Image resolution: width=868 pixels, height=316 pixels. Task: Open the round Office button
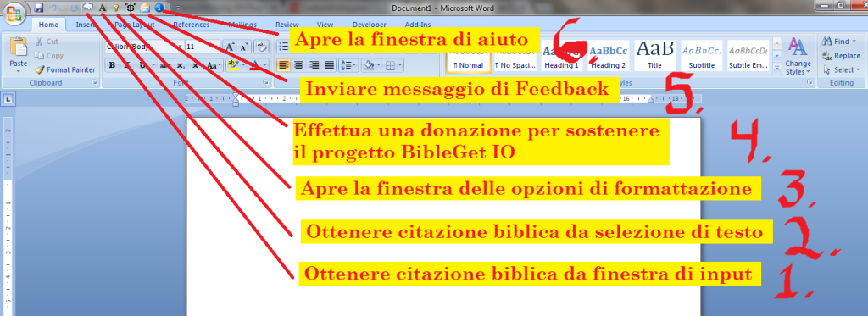[14, 14]
